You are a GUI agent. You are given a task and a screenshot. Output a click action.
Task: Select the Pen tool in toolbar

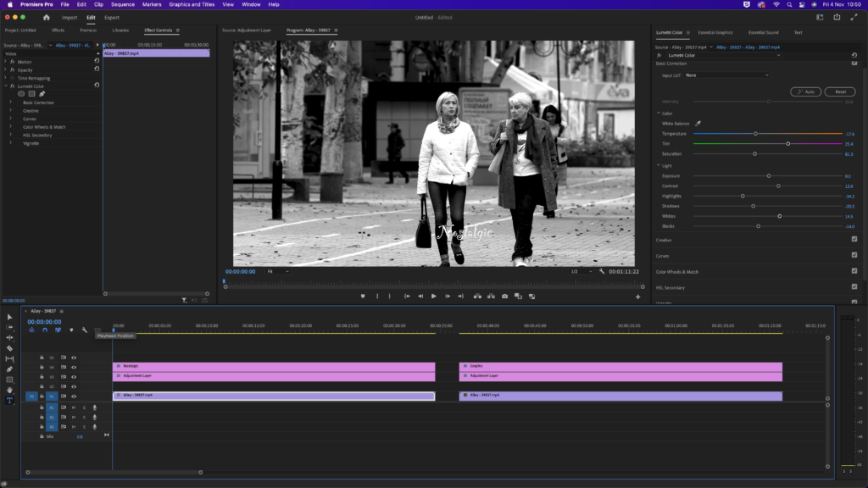click(x=9, y=369)
